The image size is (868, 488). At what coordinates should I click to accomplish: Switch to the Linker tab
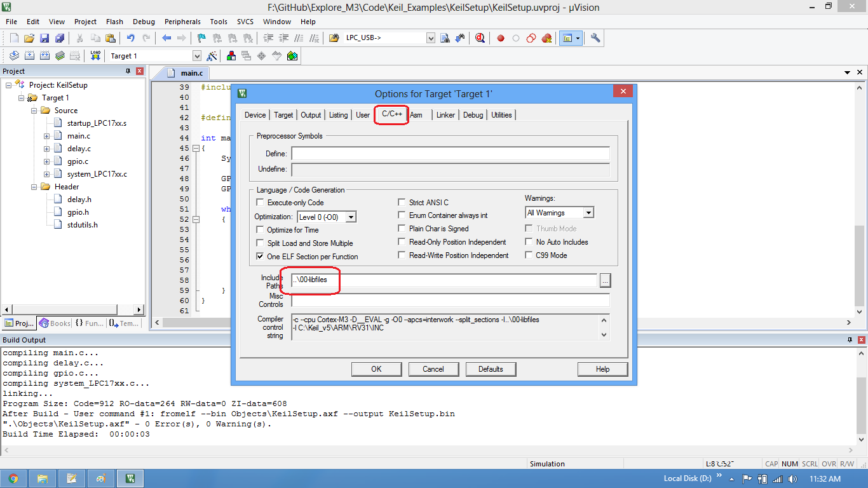[445, 115]
